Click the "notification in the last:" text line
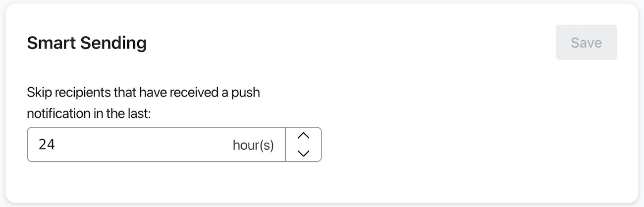 (89, 113)
